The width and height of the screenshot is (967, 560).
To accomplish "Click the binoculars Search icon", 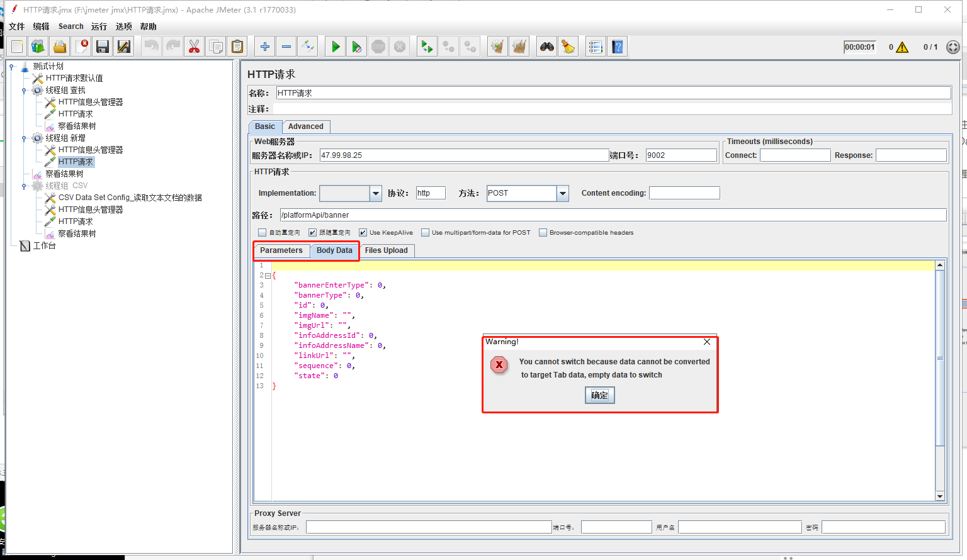I will [546, 47].
